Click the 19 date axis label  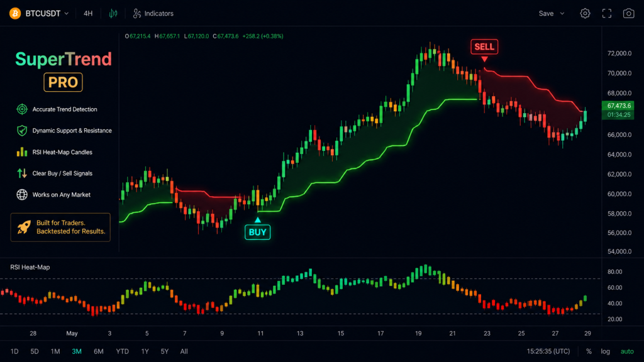point(418,333)
